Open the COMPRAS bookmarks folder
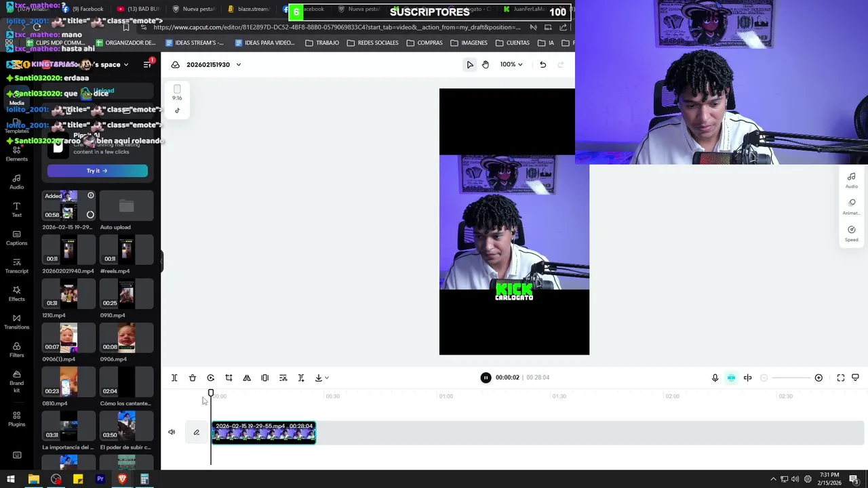This screenshot has height=488, width=868. (x=425, y=43)
